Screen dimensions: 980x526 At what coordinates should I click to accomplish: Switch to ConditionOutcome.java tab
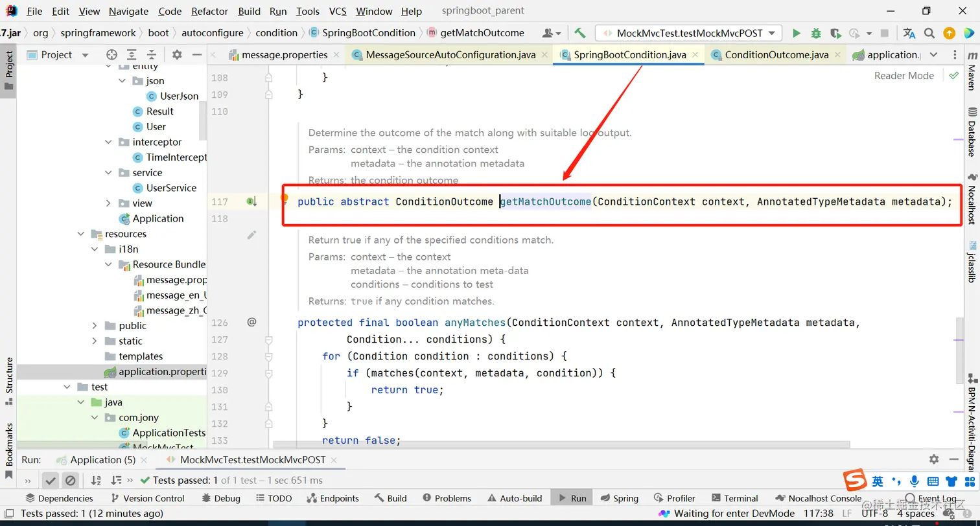pyautogui.click(x=776, y=55)
